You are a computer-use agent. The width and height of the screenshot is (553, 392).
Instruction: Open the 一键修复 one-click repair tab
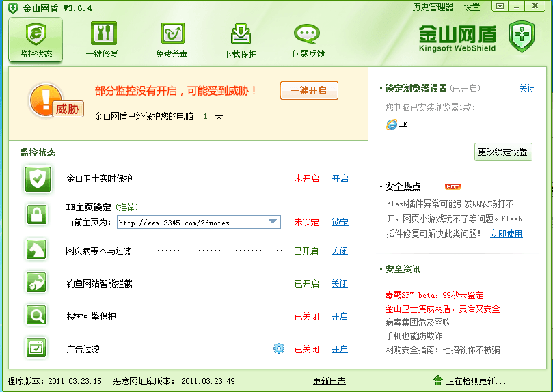(x=103, y=40)
